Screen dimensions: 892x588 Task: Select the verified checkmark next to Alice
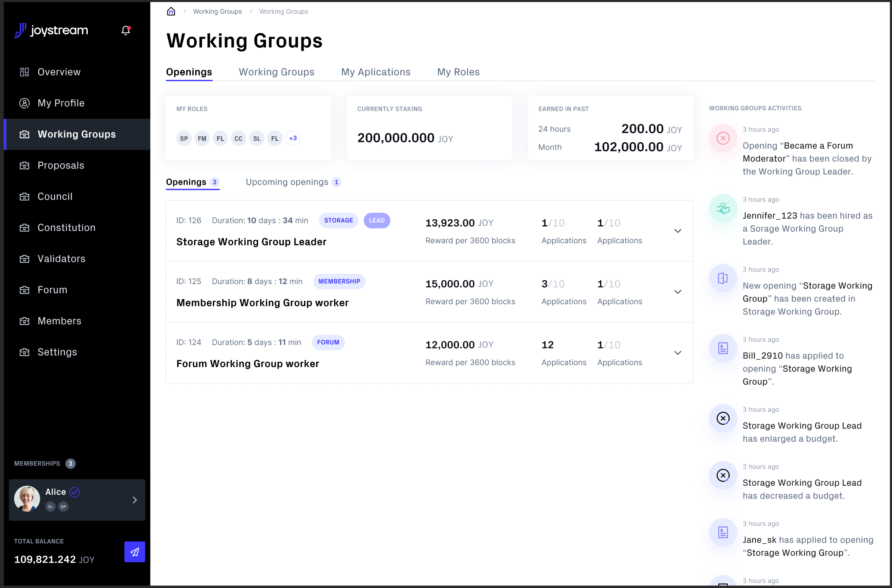(x=74, y=492)
